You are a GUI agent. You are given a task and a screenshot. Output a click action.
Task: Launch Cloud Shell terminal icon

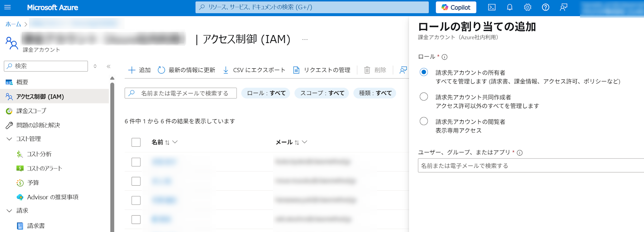click(492, 7)
